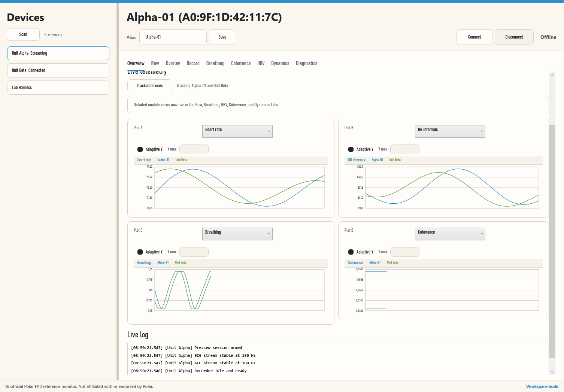Save the device alias
The height and width of the screenshot is (392, 564).
222,37
